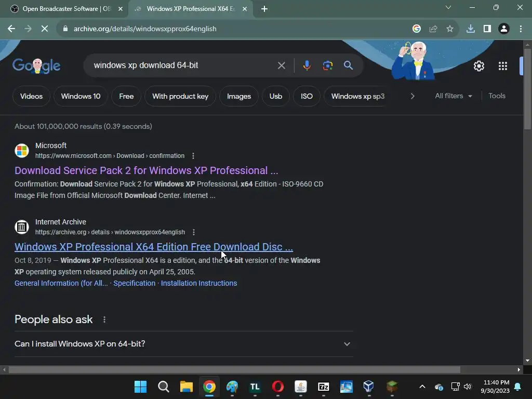Select the Windows XP Professional X64 tab
532x399 pixels.
click(x=190, y=9)
